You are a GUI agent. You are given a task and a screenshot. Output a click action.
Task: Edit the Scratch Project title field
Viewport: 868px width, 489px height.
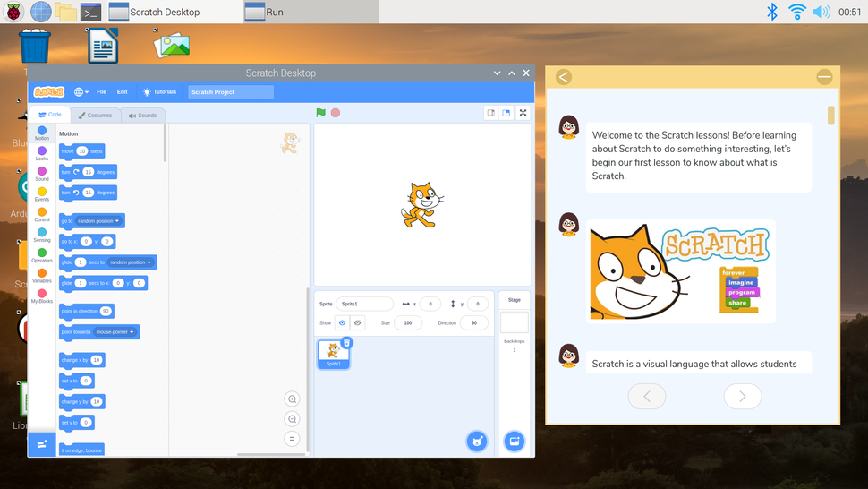231,92
